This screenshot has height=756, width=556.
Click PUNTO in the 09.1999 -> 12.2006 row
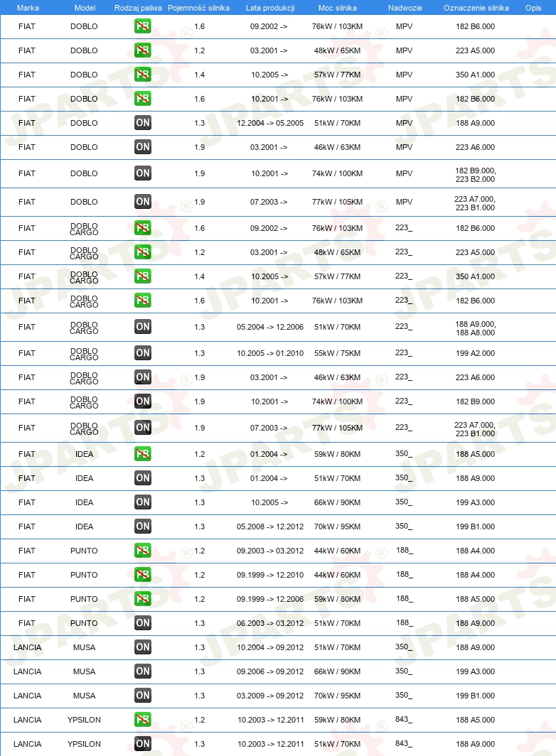pos(84,599)
